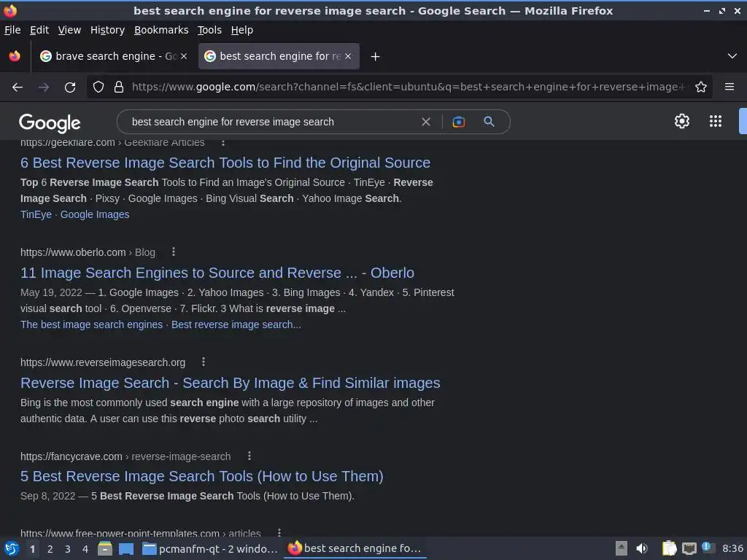Open the Google apps grid
Screen dimensions: 747x560
tap(716, 122)
